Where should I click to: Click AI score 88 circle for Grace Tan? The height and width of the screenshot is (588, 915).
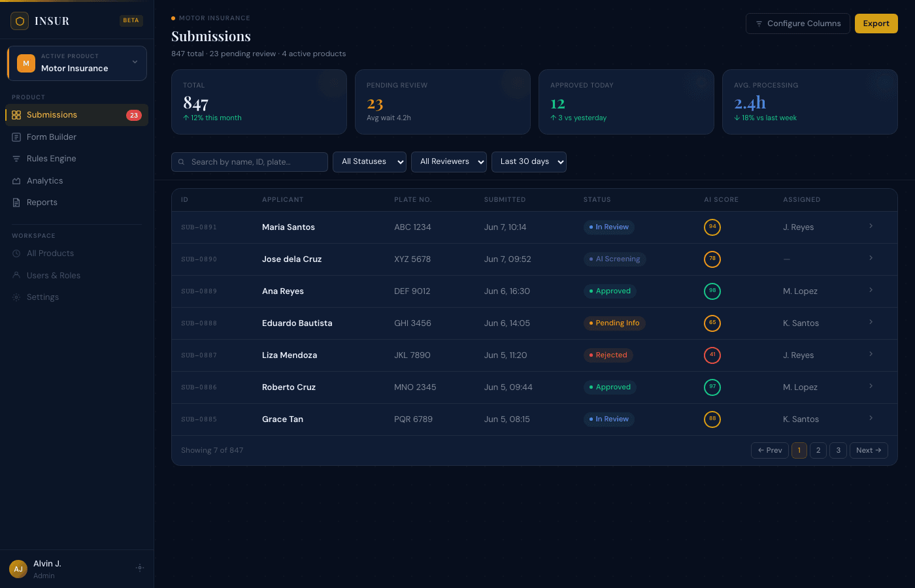click(712, 419)
